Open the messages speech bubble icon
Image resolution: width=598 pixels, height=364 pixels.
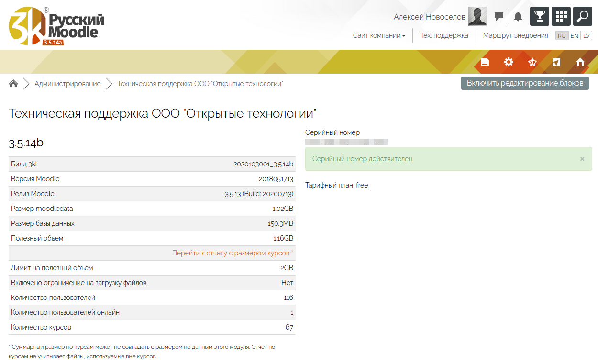pyautogui.click(x=499, y=17)
